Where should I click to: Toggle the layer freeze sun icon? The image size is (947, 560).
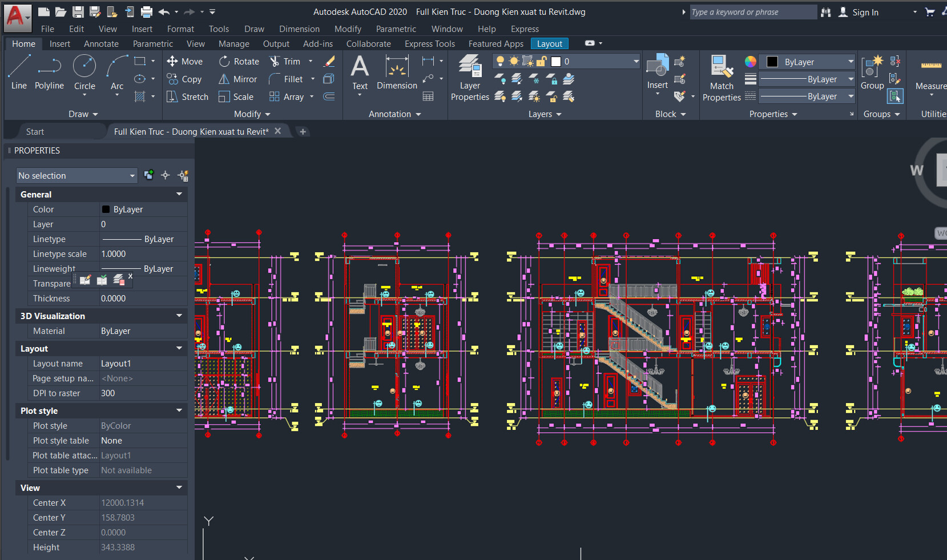click(x=513, y=61)
